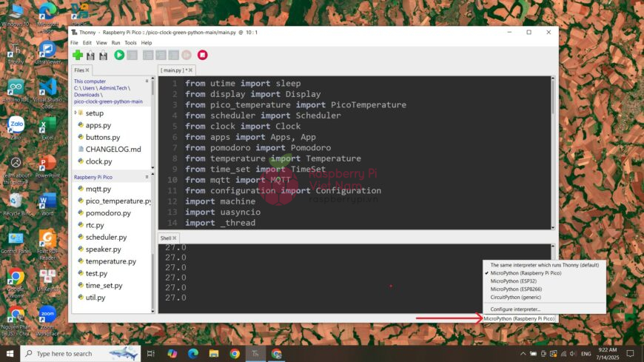The width and height of the screenshot is (644, 362).
Task: Click the code editor vertical scrollbar
Action: click(x=551, y=148)
